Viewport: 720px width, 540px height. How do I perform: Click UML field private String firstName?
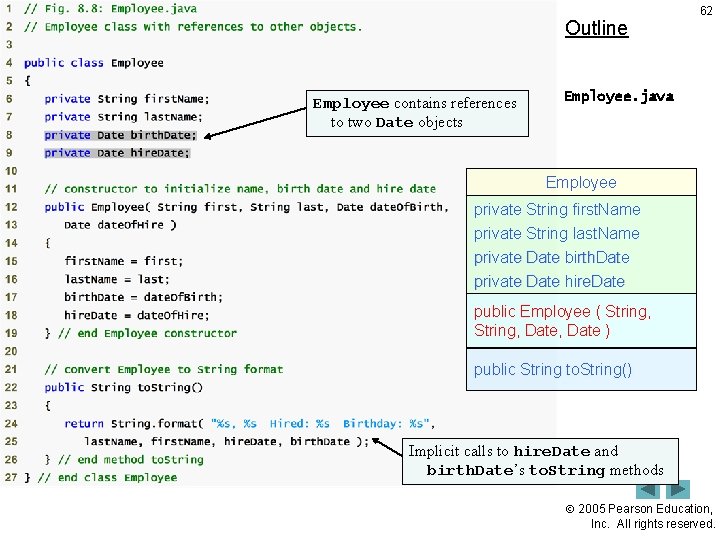click(557, 210)
